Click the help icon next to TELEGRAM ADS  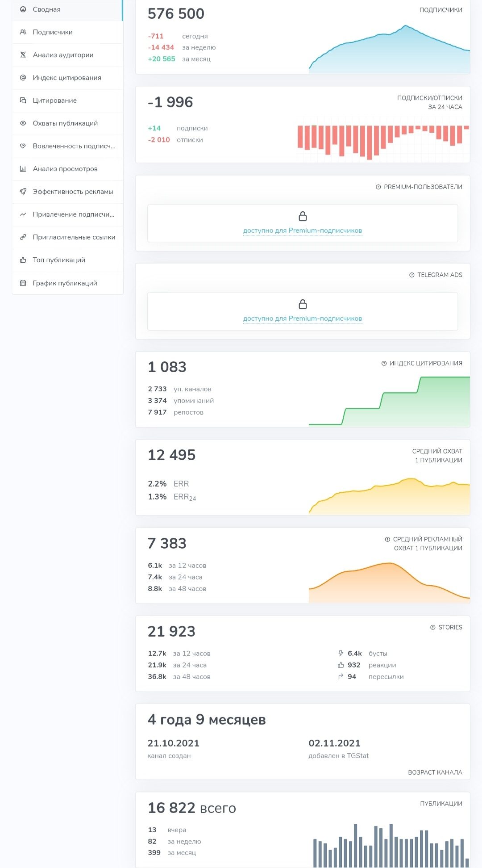pyautogui.click(x=412, y=275)
